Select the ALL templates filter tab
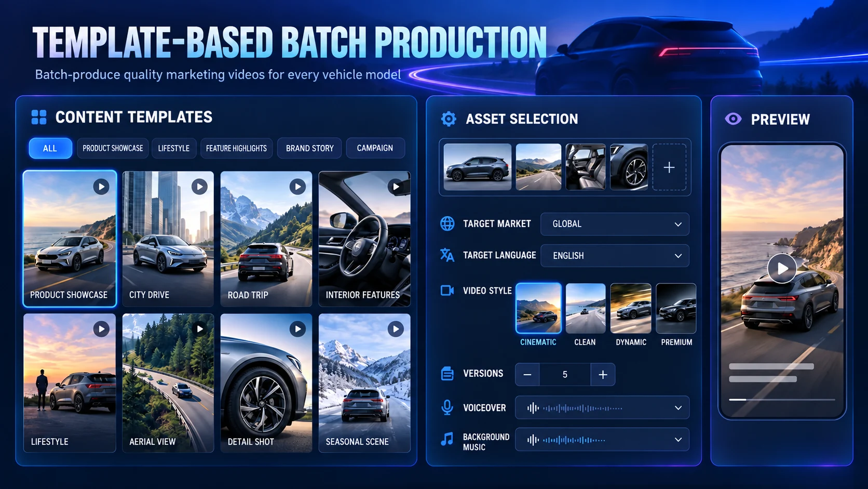The width and height of the screenshot is (868, 489). (x=50, y=148)
